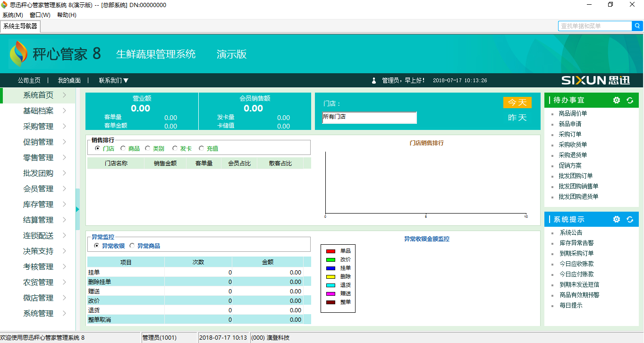Click the 门店 store input field
The width and height of the screenshot is (644, 343).
370,118
